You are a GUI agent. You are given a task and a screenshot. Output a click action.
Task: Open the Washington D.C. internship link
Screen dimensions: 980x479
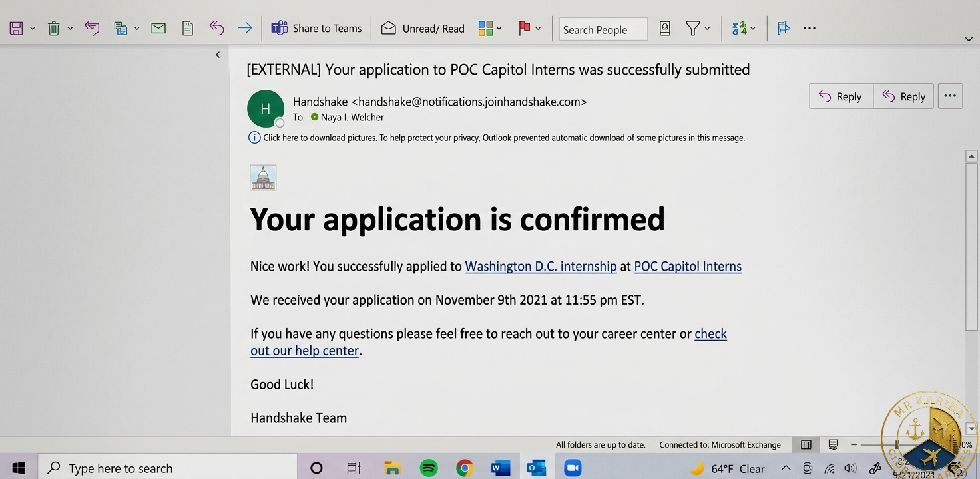point(541,267)
